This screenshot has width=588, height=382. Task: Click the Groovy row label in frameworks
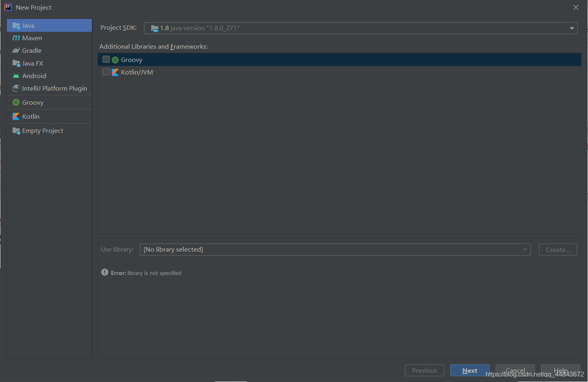tap(132, 60)
